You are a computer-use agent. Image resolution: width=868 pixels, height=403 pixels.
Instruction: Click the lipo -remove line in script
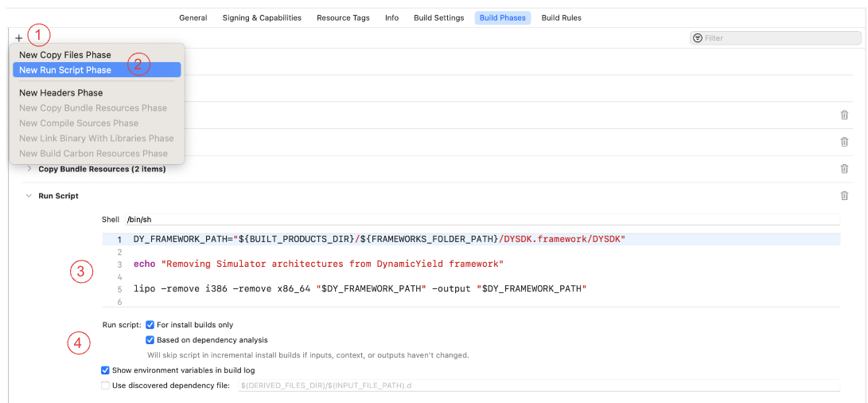pos(360,289)
